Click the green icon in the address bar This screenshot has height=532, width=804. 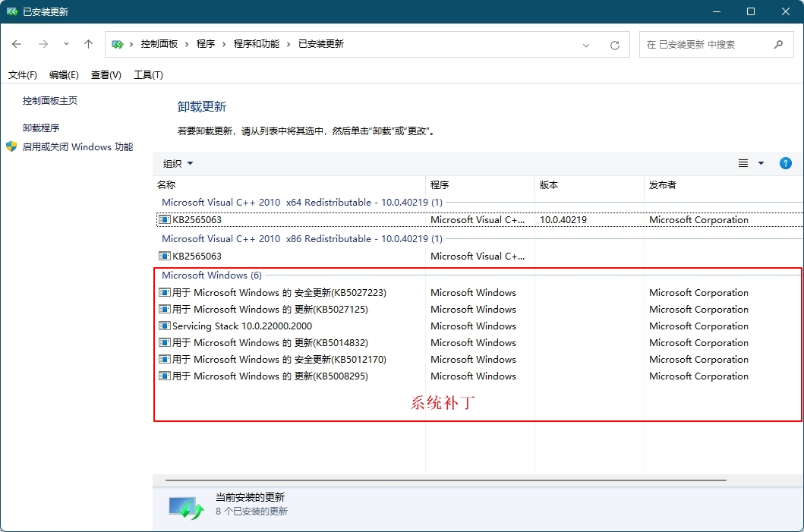[116, 44]
